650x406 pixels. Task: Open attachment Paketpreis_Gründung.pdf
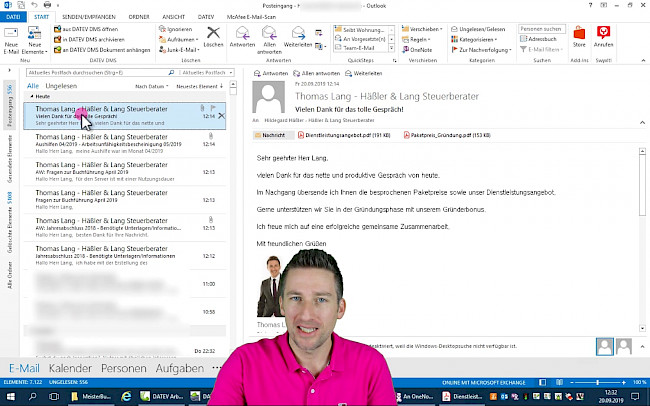click(447, 135)
